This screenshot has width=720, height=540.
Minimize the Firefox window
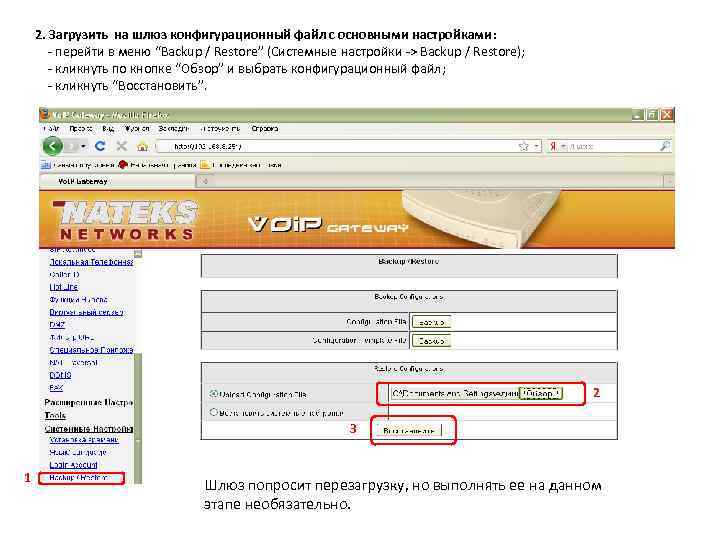click(x=637, y=114)
